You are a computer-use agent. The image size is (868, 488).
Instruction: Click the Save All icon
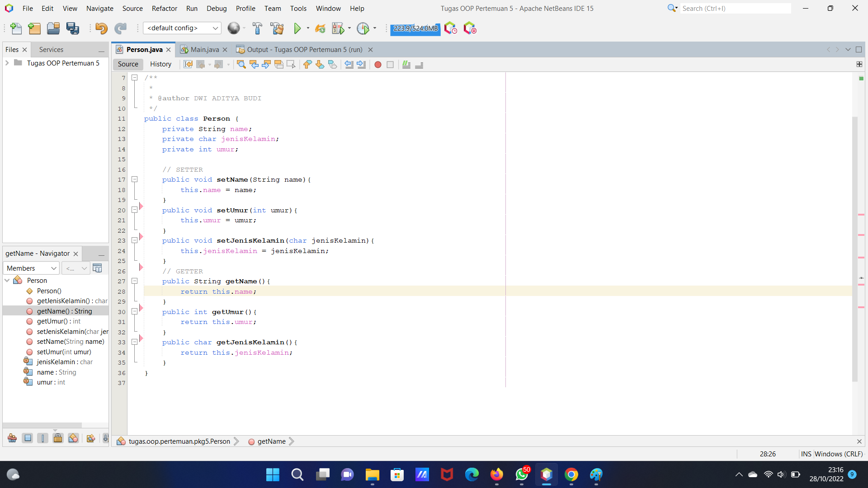(73, 28)
